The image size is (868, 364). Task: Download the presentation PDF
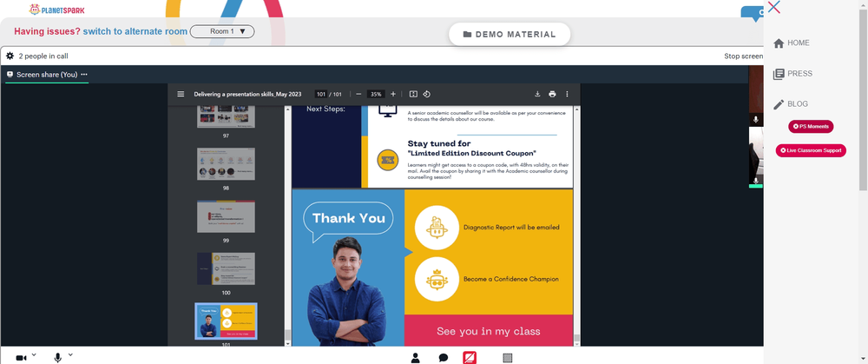(537, 94)
